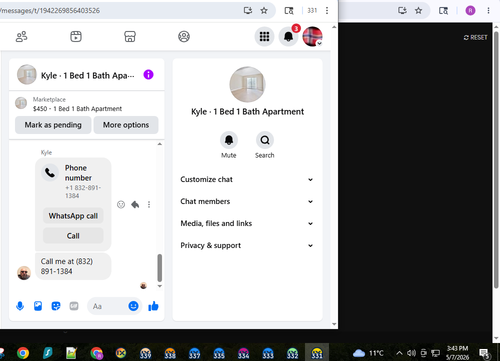Click the Call button under phone number
Screen dimensions: 500x361
tap(73, 236)
